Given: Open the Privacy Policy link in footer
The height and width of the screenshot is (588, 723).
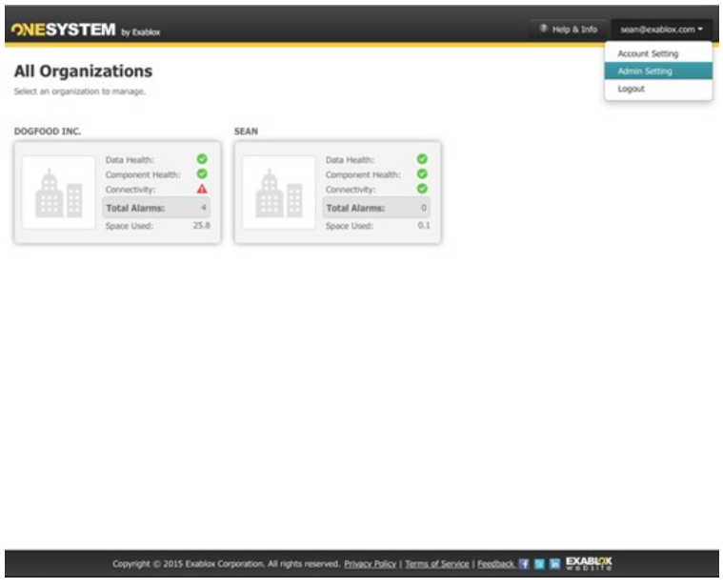Looking at the screenshot, I should (371, 564).
